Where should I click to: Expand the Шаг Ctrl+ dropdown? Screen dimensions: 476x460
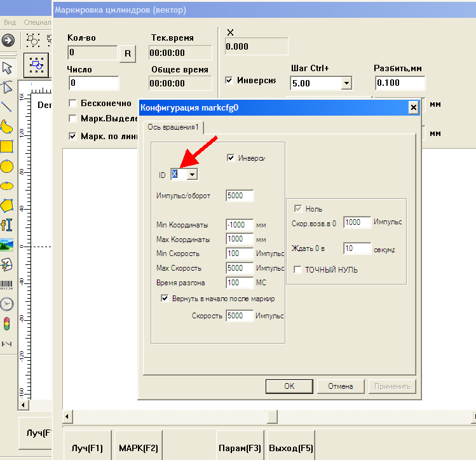pos(346,83)
